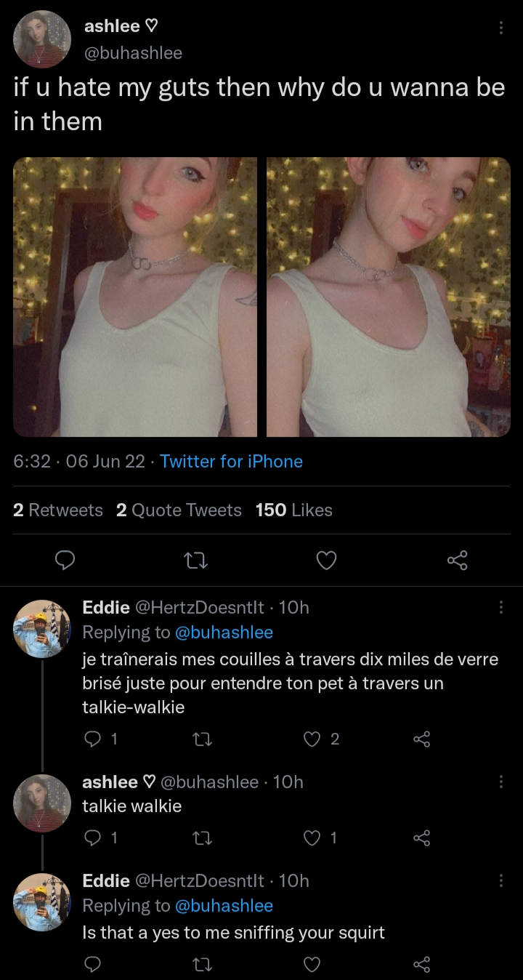Open more options on ashlee's talkie walkie reply
Image resolution: width=523 pixels, height=980 pixels.
pos(500,782)
